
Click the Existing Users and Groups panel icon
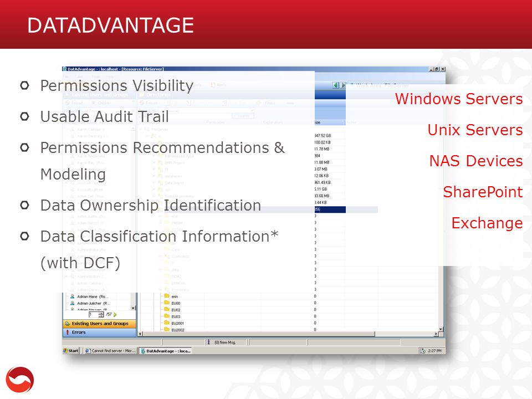pos(68,324)
